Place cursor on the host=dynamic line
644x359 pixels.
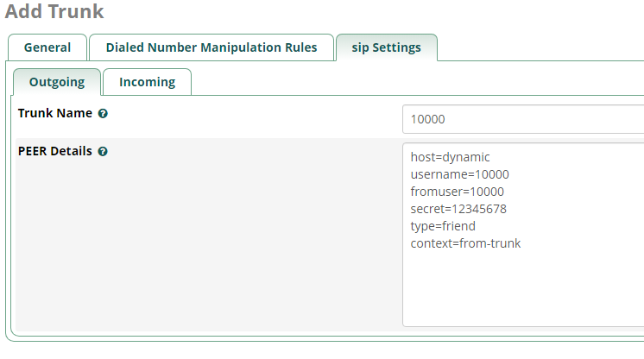(x=450, y=157)
